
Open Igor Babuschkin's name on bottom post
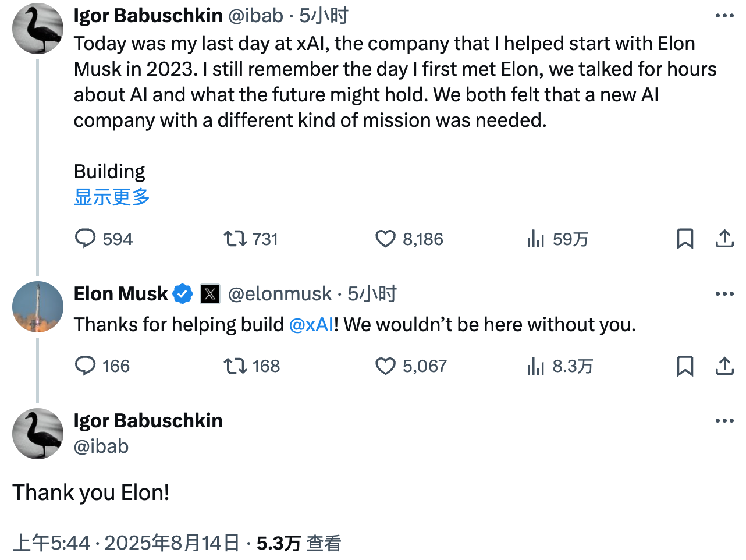pyautogui.click(x=148, y=420)
